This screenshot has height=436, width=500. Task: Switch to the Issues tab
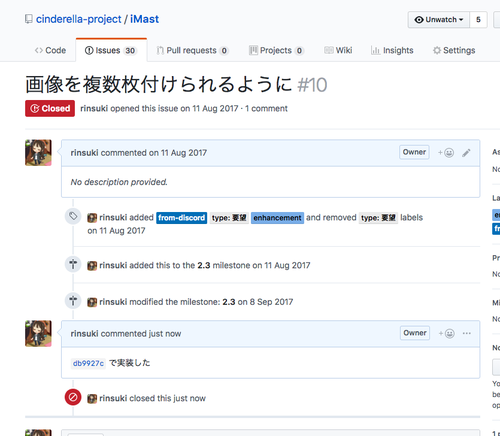point(111,50)
